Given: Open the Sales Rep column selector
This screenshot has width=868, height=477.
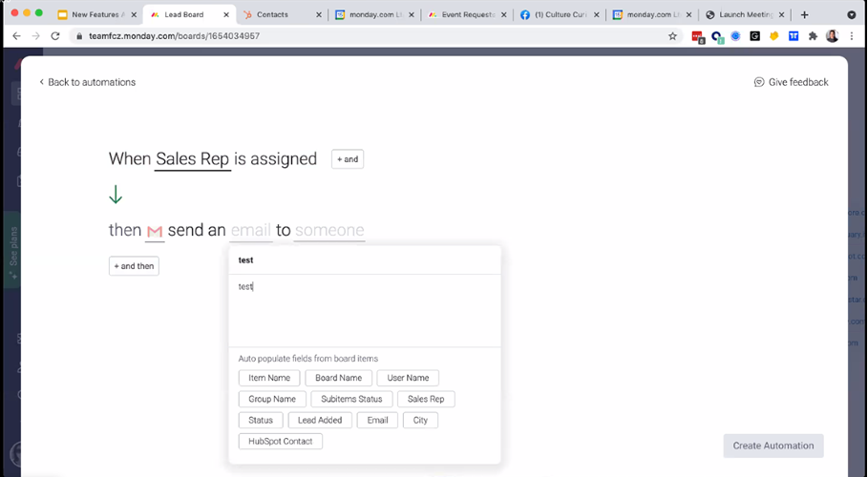Looking at the screenshot, I should tap(192, 159).
